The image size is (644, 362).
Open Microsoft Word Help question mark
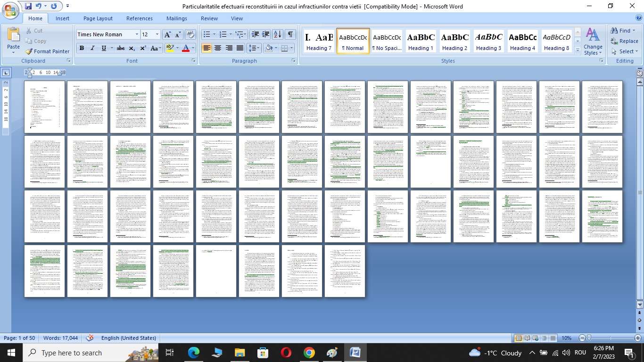(x=639, y=18)
